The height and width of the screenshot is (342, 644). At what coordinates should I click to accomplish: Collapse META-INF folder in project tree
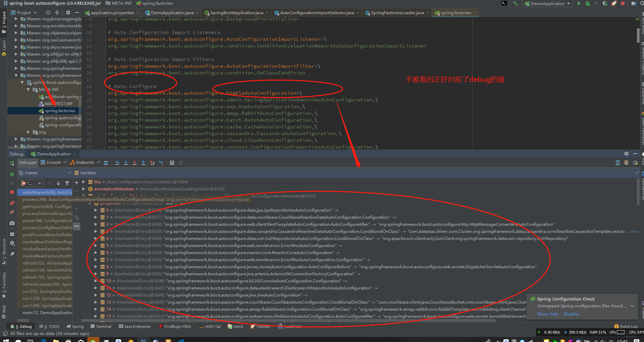tap(29, 90)
